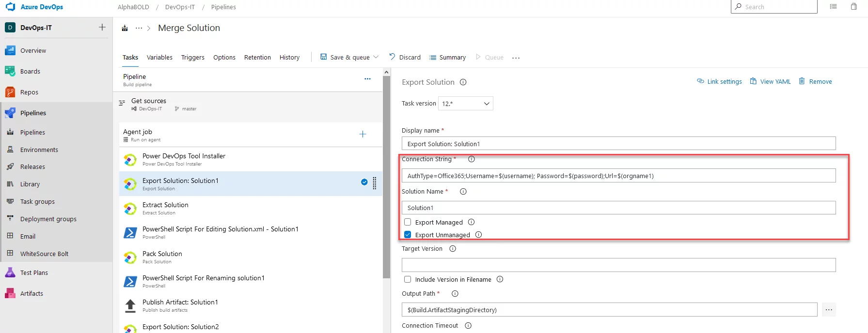Switch to the Retention tab
This screenshot has height=333, width=868.
pyautogui.click(x=257, y=57)
